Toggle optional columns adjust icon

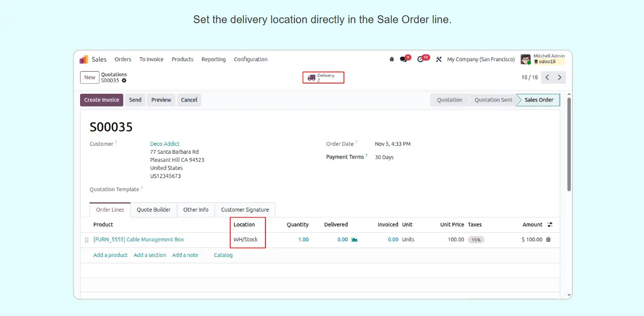550,224
